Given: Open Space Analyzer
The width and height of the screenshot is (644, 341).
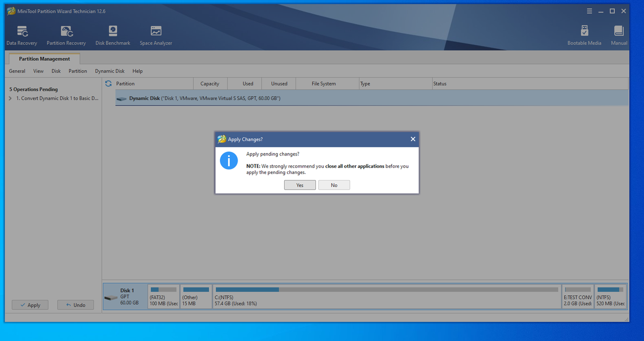Looking at the screenshot, I should coord(156,36).
